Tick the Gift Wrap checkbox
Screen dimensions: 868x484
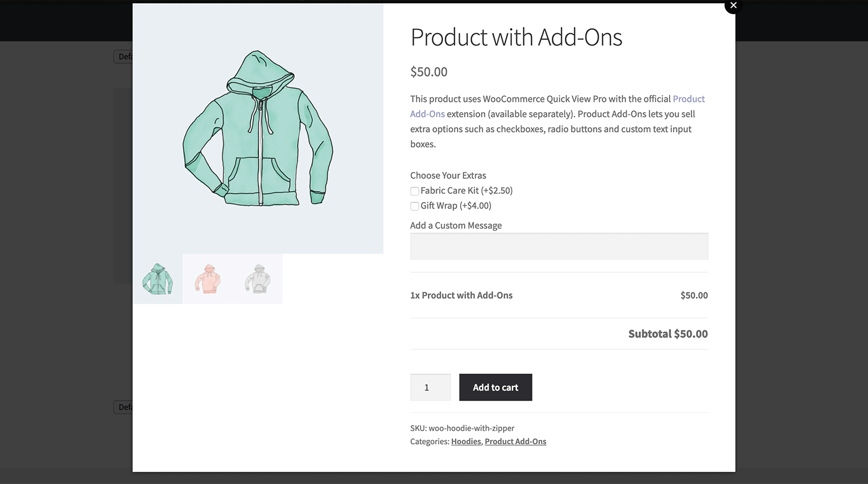click(415, 206)
